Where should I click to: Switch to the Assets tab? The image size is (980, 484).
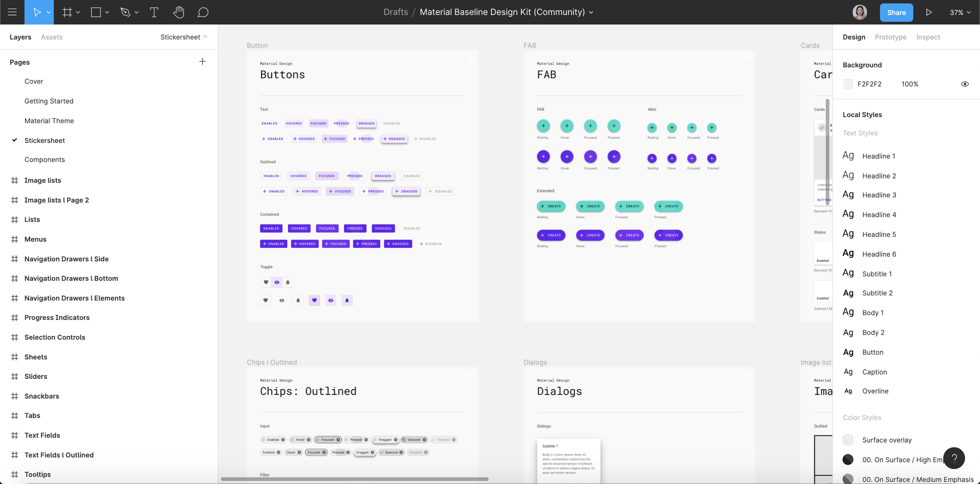[52, 37]
